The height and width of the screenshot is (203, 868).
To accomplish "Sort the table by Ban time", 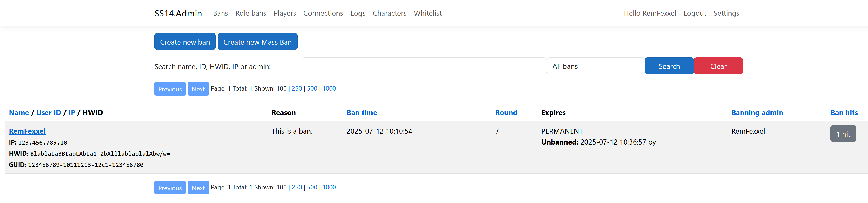I will [362, 113].
